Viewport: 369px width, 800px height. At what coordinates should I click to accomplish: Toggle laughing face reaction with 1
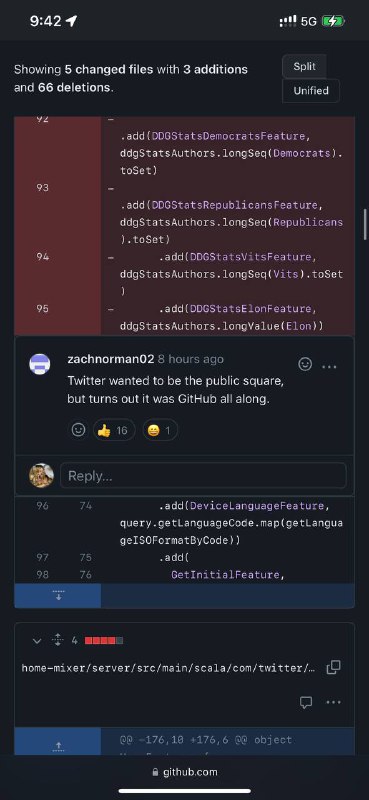pos(160,430)
